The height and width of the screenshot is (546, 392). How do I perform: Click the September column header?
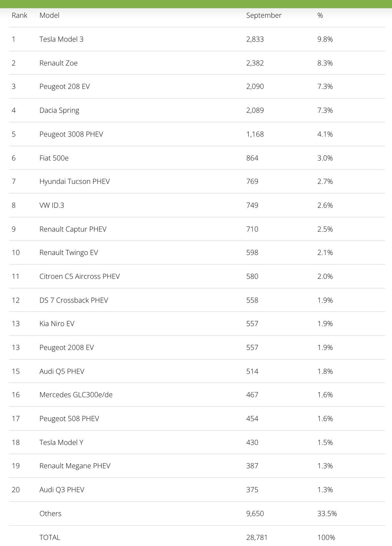pyautogui.click(x=263, y=15)
